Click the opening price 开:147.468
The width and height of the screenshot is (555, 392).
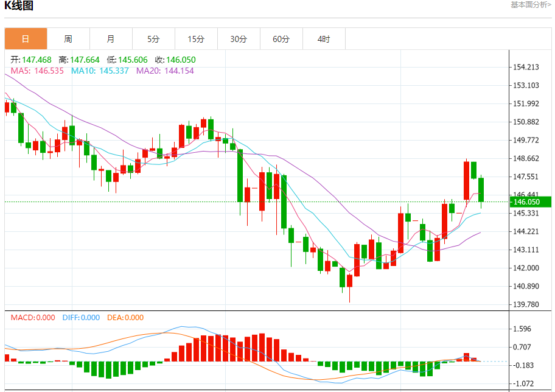(x=31, y=60)
